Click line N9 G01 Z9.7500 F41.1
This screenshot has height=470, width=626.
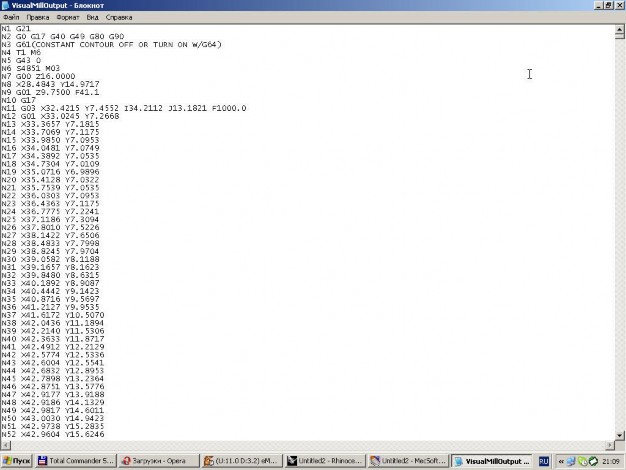(50, 92)
